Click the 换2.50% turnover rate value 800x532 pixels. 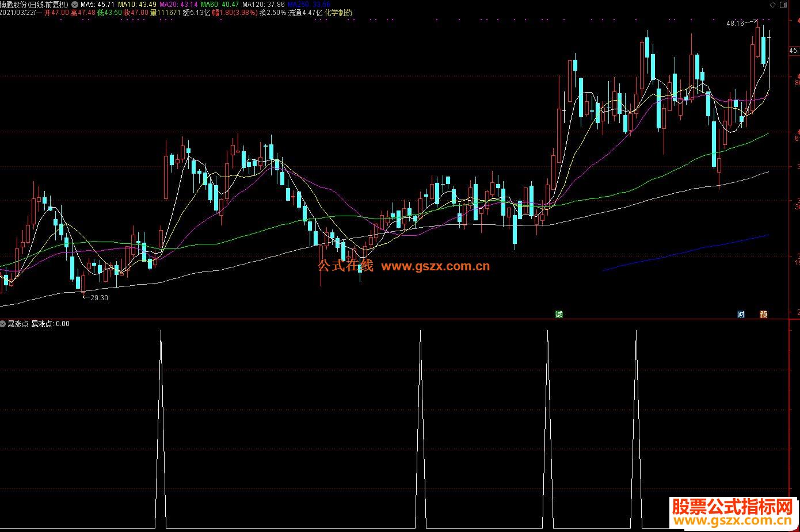point(272,13)
